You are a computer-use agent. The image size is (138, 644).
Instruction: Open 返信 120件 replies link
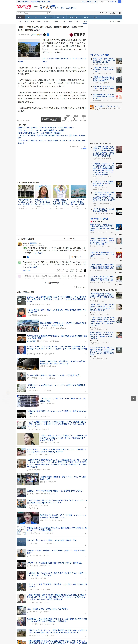(27, 270)
